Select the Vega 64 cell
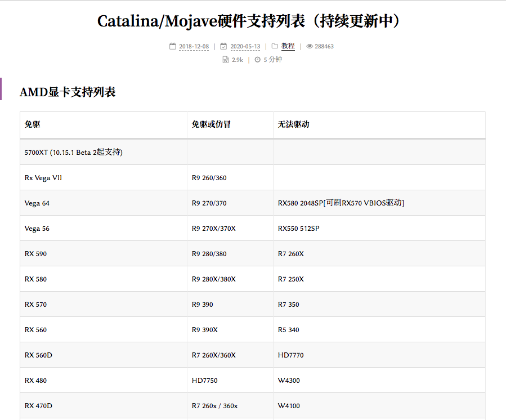Image resolution: width=506 pixels, height=420 pixels. click(104, 203)
